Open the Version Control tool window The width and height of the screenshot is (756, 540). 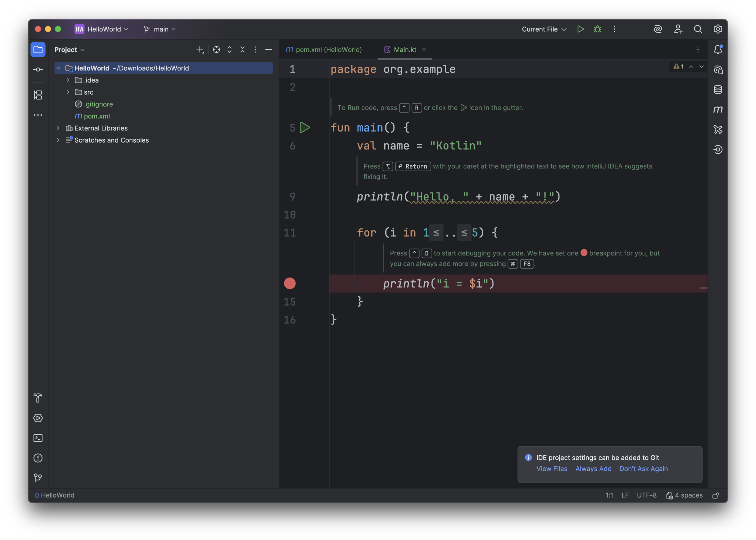(x=38, y=478)
